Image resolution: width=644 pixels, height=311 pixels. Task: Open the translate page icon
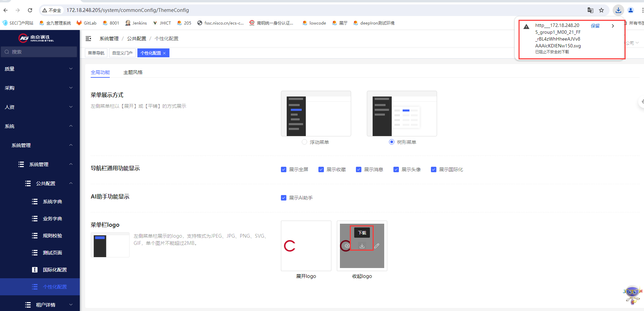coord(590,10)
